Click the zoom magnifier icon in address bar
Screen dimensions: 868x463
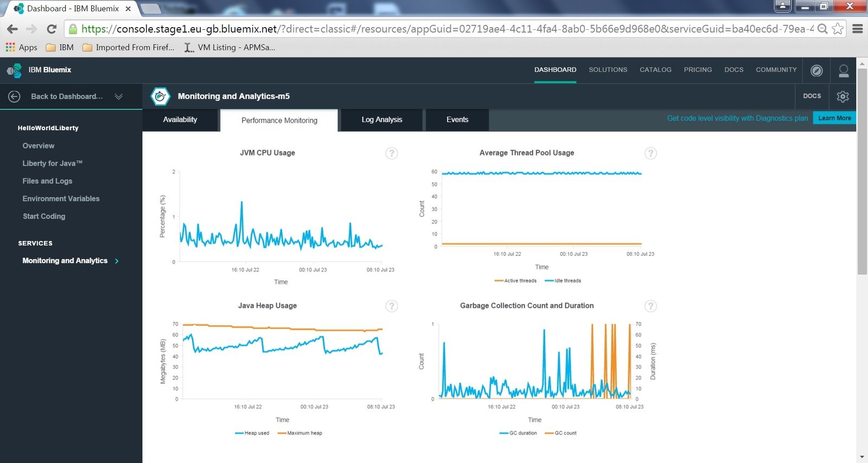pos(822,29)
